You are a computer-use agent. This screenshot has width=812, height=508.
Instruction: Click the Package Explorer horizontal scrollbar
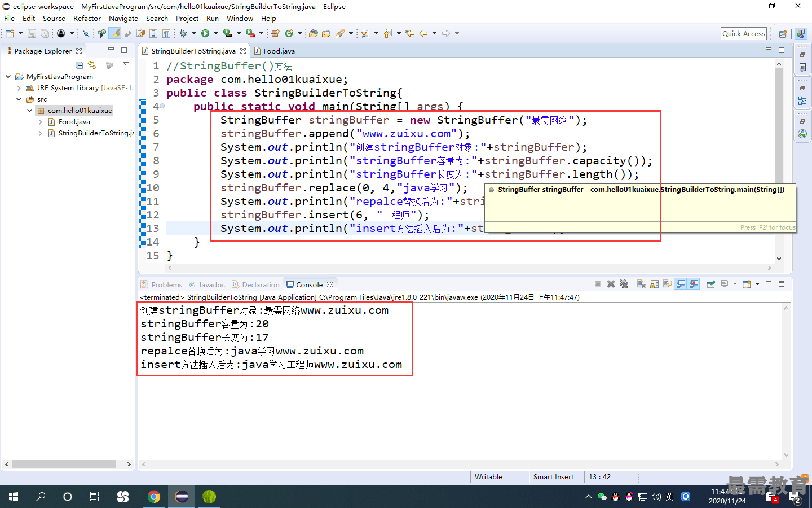(x=64, y=464)
